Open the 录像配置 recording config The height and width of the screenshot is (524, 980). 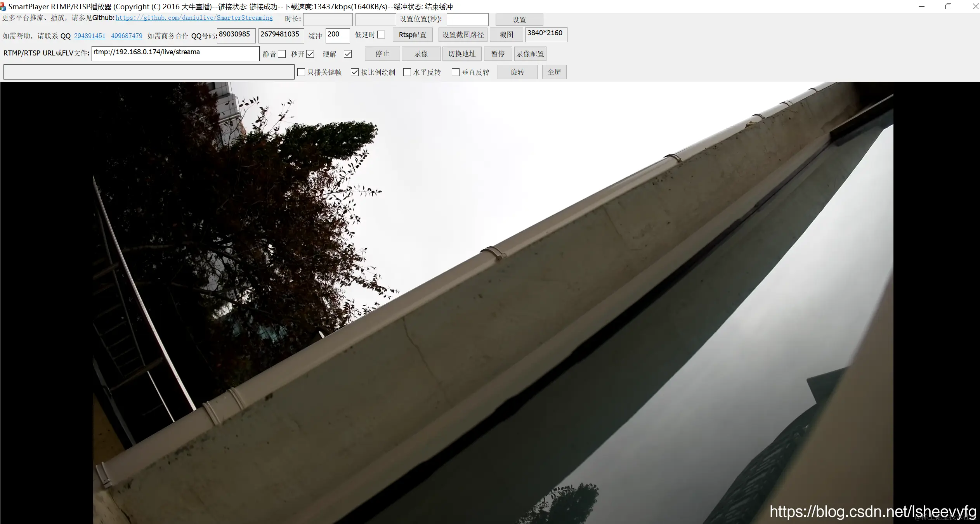tap(530, 54)
